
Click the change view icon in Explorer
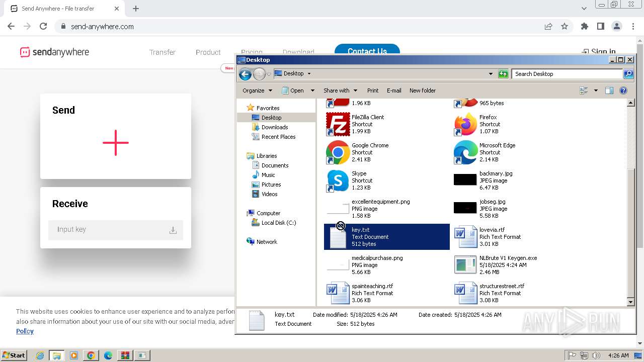point(584,90)
